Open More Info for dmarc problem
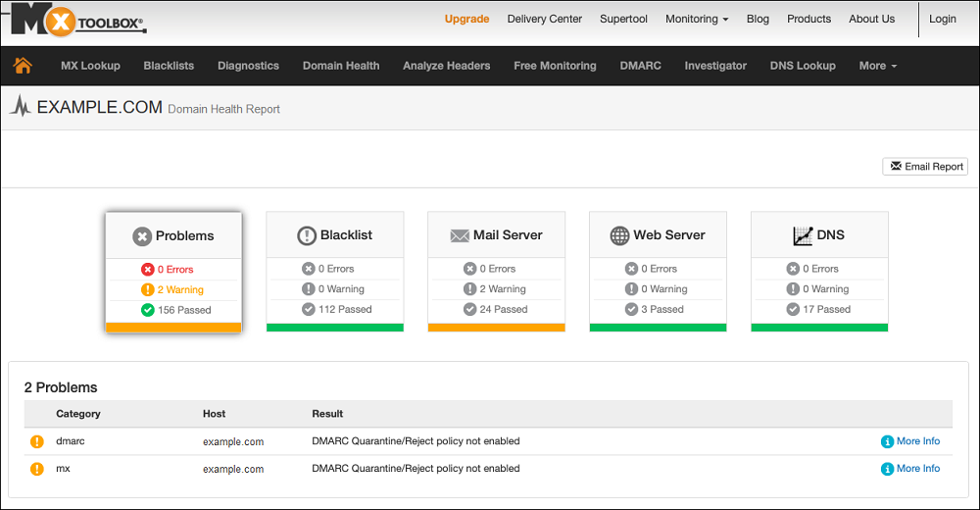This screenshot has height=510, width=980. point(910,441)
